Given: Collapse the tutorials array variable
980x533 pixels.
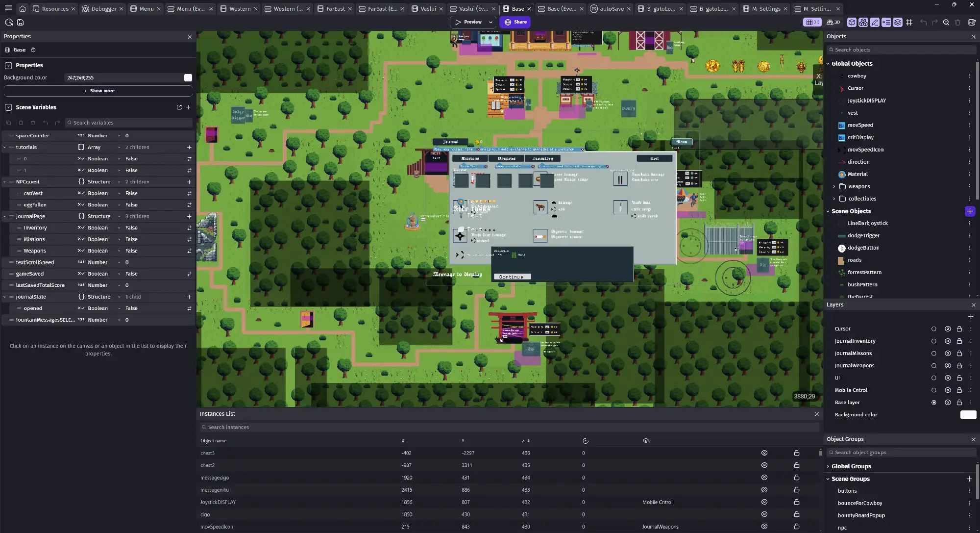Looking at the screenshot, I should click(x=5, y=147).
